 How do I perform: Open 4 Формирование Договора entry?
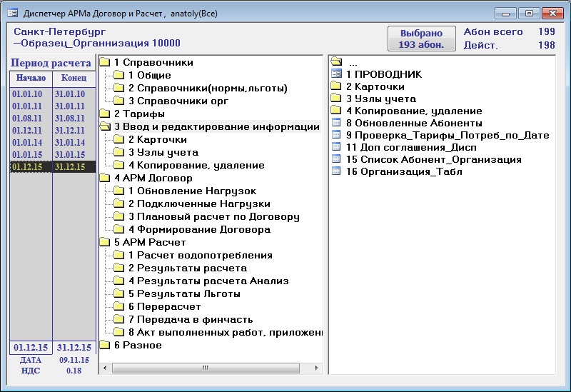tap(198, 230)
